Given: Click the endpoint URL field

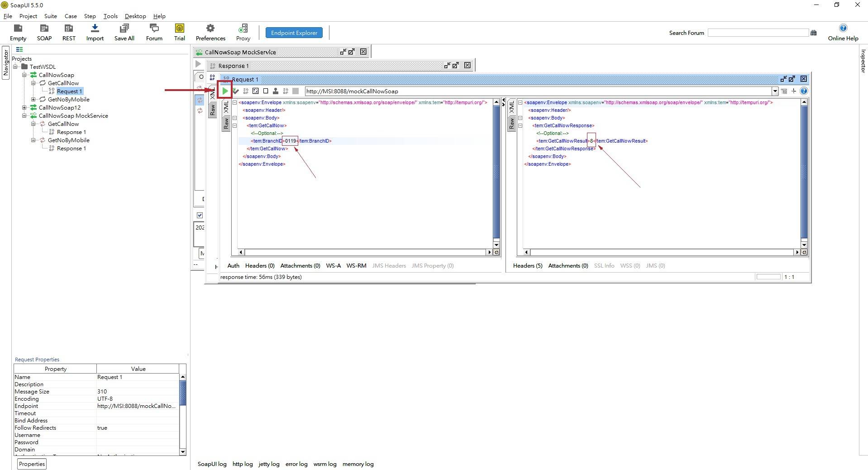Looking at the screenshot, I should click(539, 91).
